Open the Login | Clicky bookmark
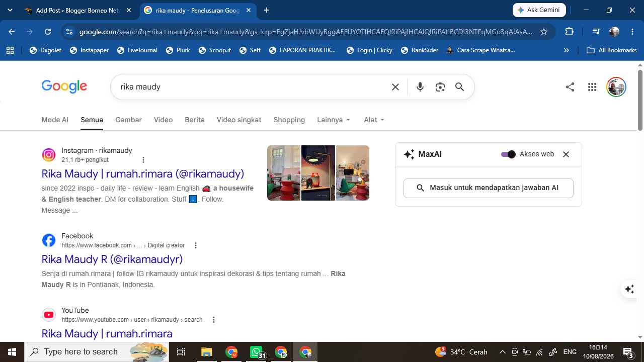The height and width of the screenshot is (362, 644). (369, 50)
